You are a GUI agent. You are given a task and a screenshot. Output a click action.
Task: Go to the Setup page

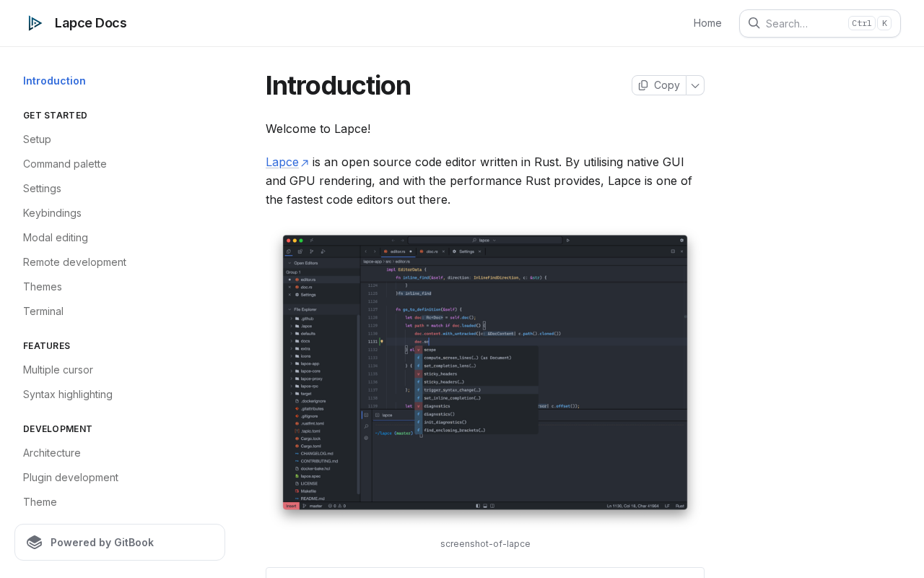point(37,139)
